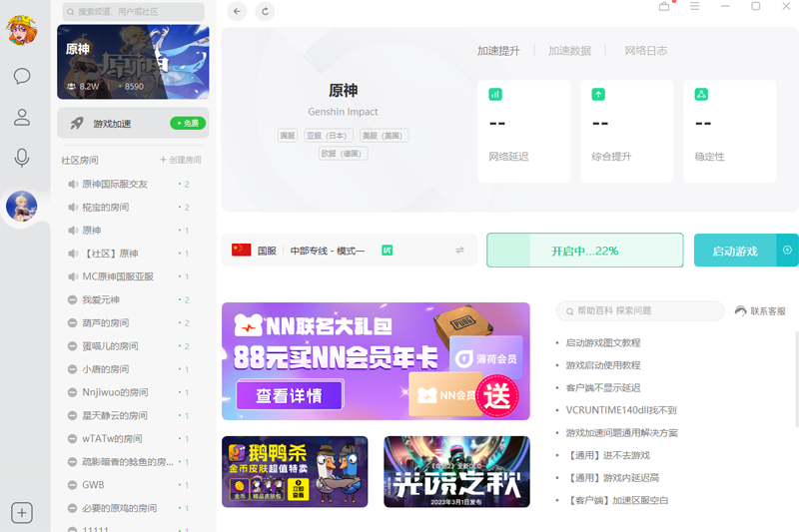Image resolution: width=799 pixels, height=532 pixels.
Task: Click the rocket icon for 游戏加速
Action: [77, 123]
